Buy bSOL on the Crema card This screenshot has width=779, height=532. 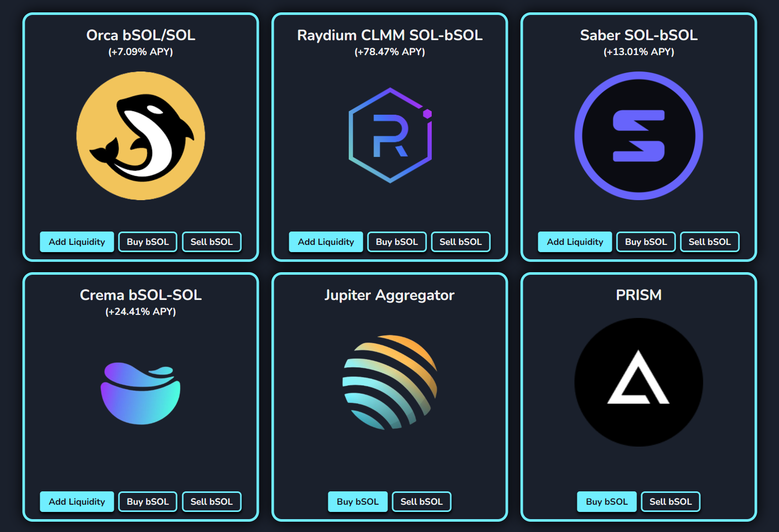[x=148, y=502]
